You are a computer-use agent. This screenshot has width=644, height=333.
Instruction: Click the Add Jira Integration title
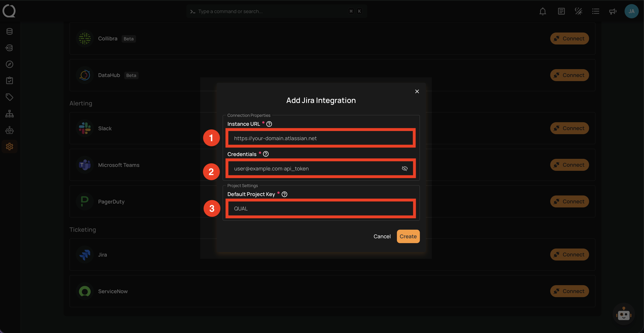[321, 100]
